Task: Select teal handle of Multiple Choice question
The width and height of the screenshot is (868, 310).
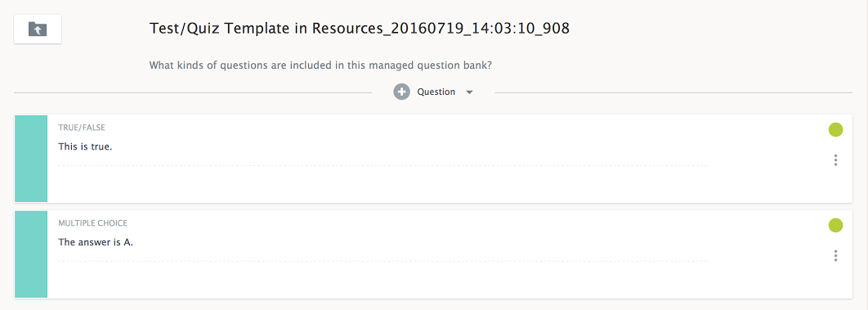Action: coord(31,254)
